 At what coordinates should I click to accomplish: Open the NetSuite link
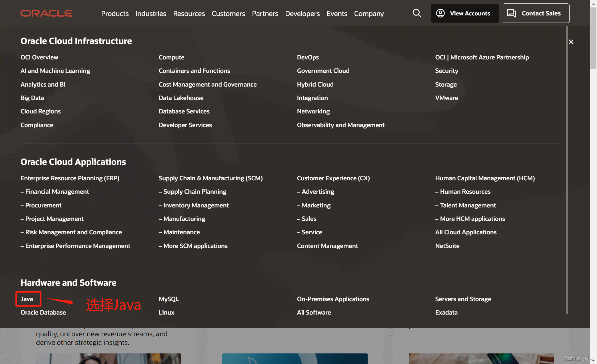pyautogui.click(x=447, y=246)
